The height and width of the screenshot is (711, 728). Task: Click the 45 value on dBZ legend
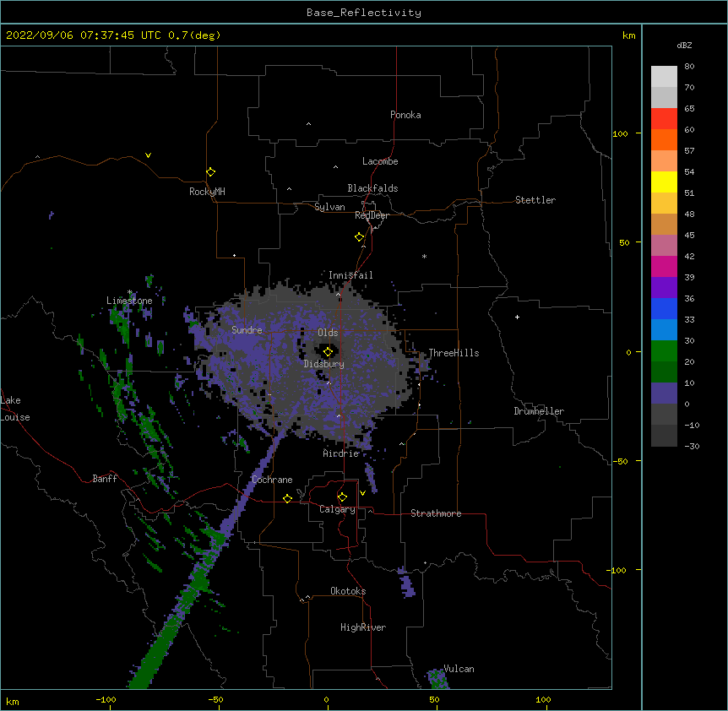[x=689, y=236]
